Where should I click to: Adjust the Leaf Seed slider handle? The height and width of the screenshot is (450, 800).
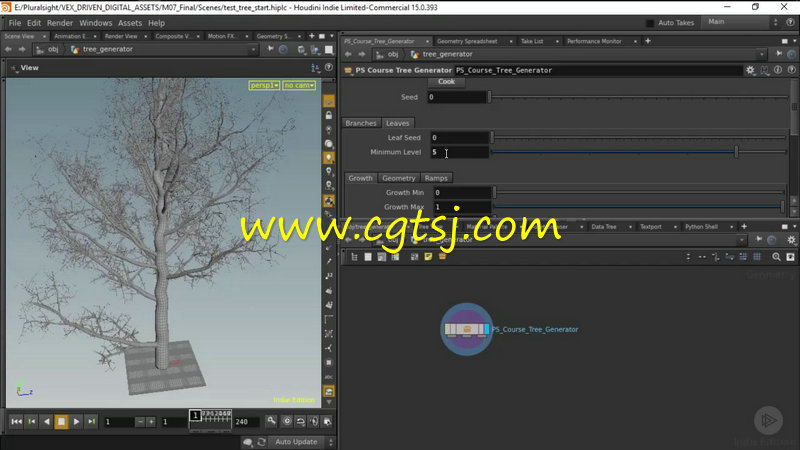pos(492,137)
